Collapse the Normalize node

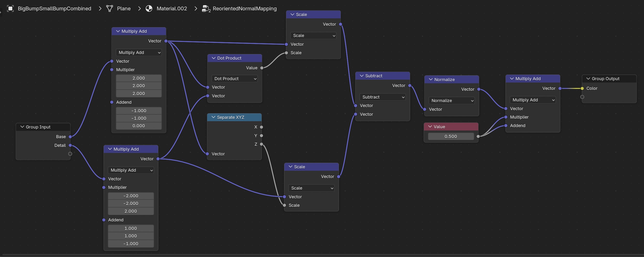[x=430, y=79]
